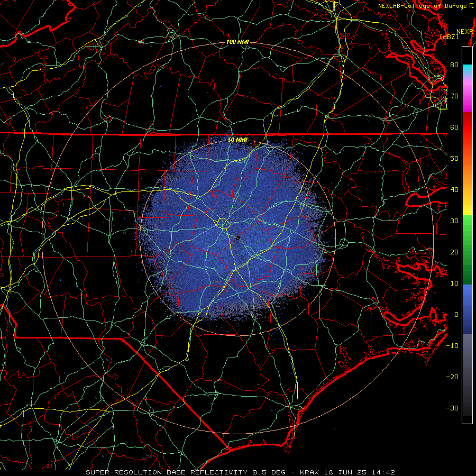
Task: Click the 60 value on the dBZ scale
Action: click(454, 127)
